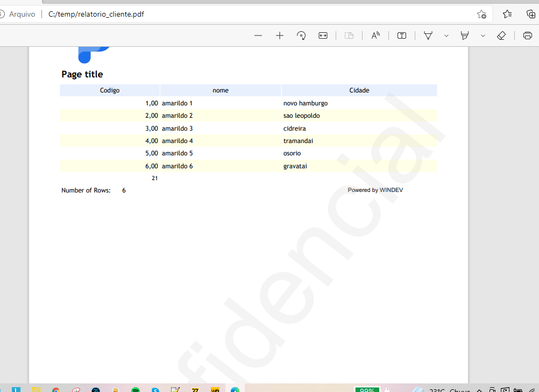Screen dimensions: 539x392
Task: Click the 99% battery indicator in taskbar
Action: (x=367, y=390)
